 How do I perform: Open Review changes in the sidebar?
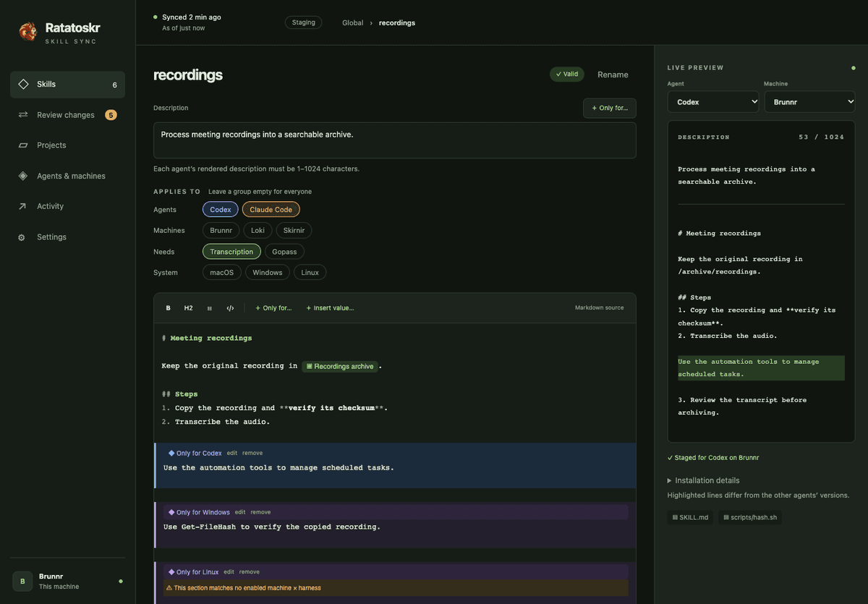click(x=67, y=115)
